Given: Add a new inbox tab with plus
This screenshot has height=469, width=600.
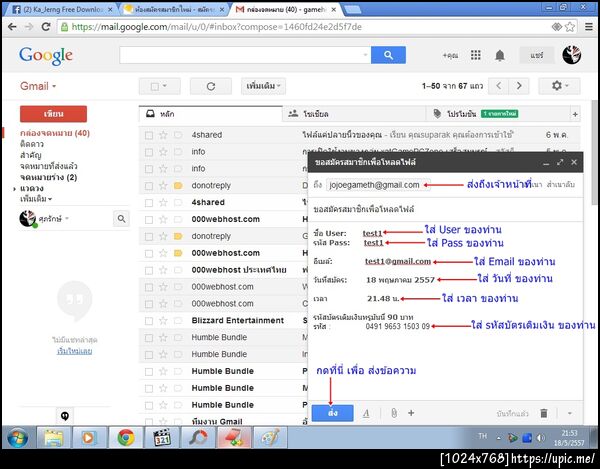Looking at the screenshot, I should point(575,114).
